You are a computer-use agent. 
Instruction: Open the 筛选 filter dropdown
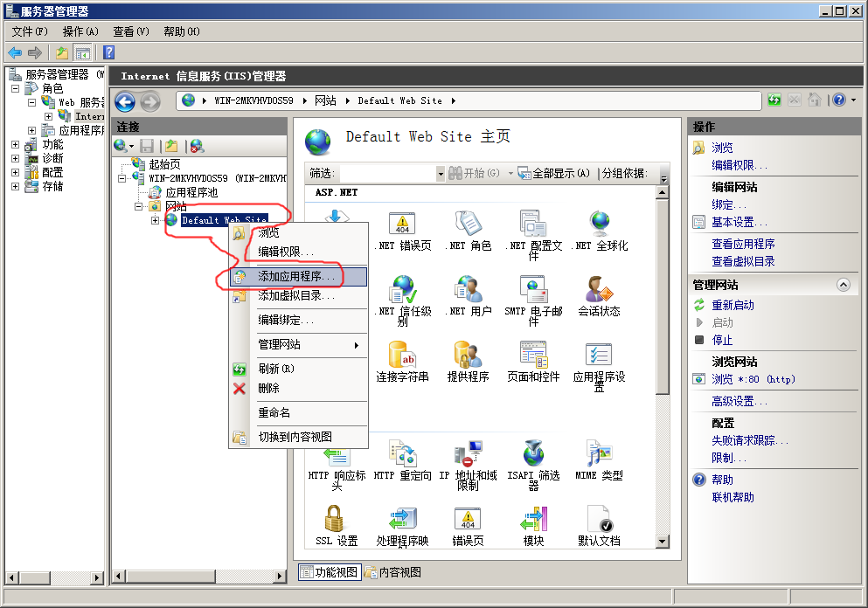(x=440, y=174)
